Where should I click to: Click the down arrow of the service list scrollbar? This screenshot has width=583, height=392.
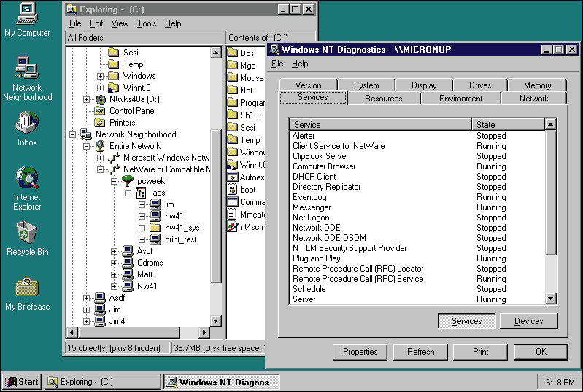point(550,299)
